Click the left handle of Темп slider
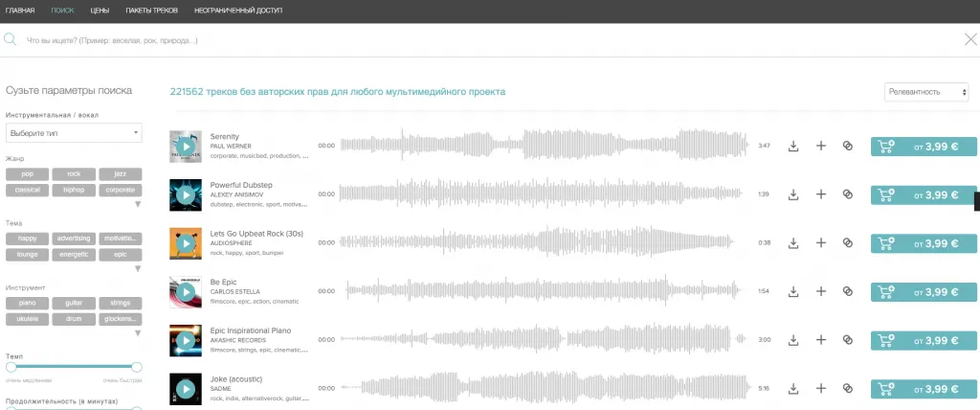The height and width of the screenshot is (410, 980). click(x=11, y=367)
